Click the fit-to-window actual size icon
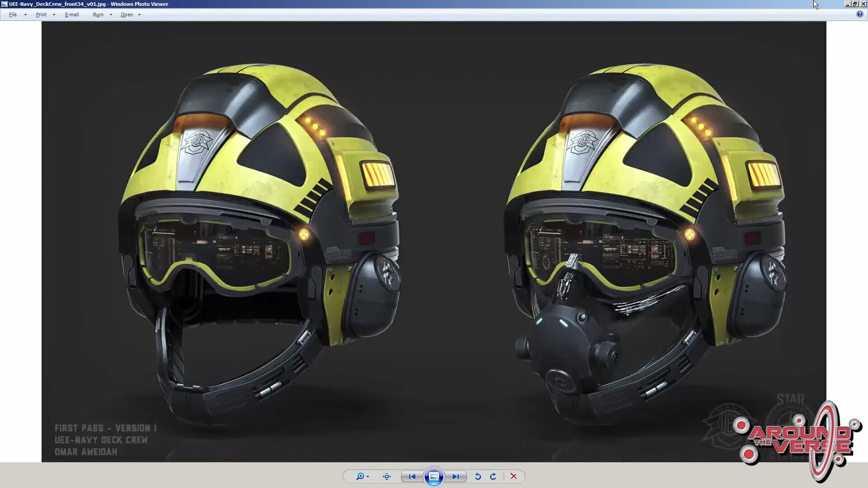Viewport: 868px width, 488px height. click(x=387, y=476)
